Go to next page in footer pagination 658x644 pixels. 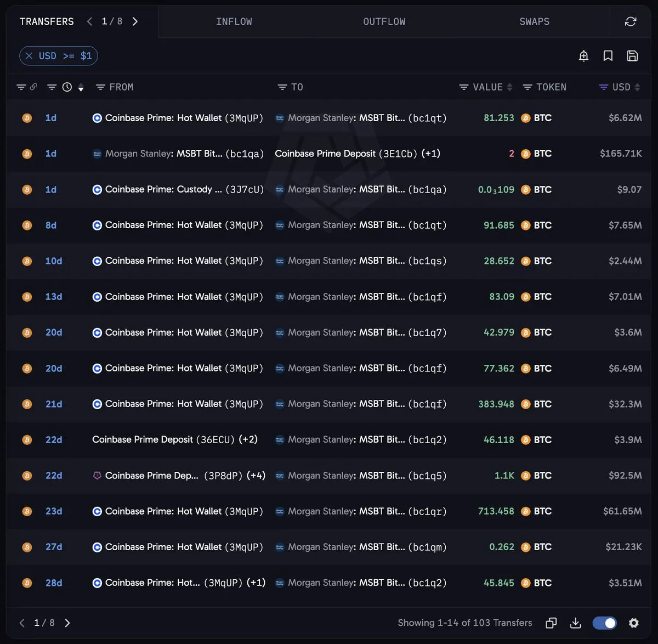click(x=67, y=623)
